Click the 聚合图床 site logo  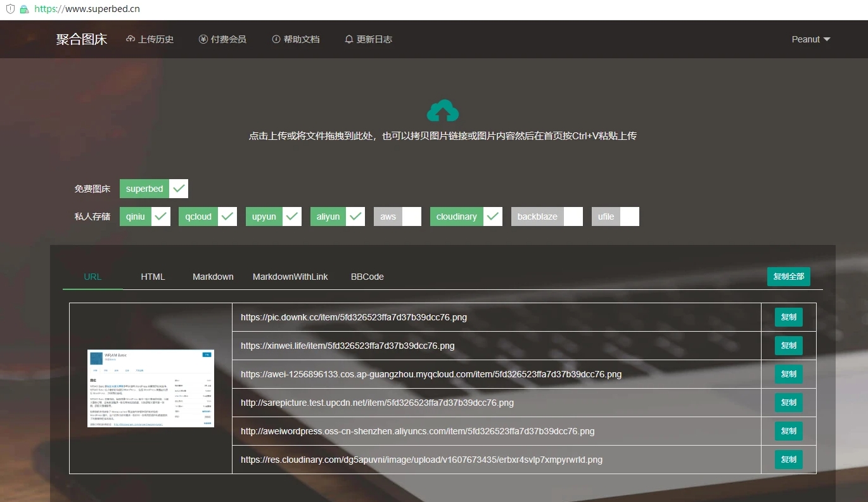click(x=82, y=39)
